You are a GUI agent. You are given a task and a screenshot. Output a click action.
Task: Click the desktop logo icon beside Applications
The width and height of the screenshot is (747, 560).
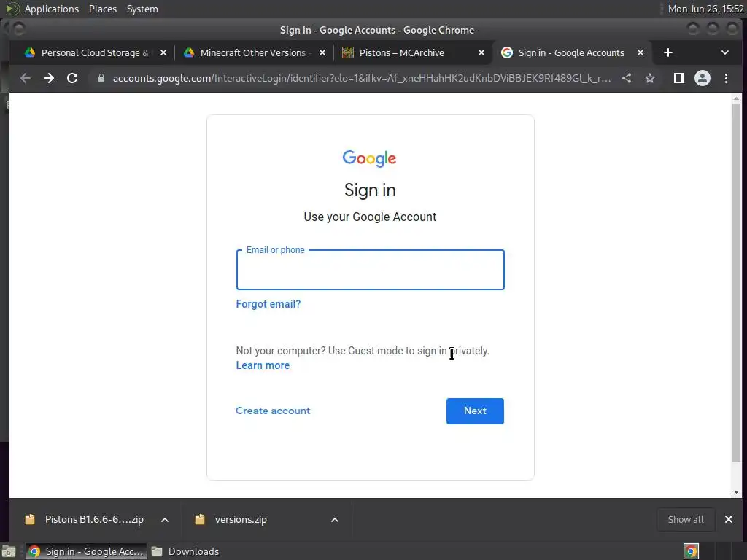tap(12, 9)
